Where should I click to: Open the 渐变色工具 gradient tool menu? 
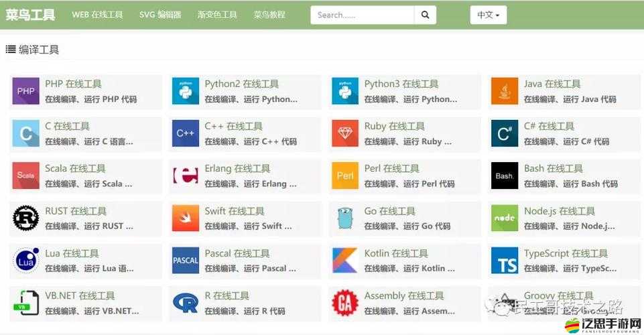(x=217, y=15)
